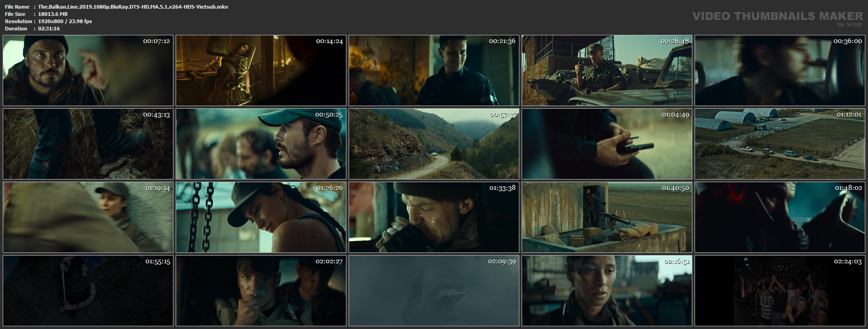Image resolution: width=868 pixels, height=329 pixels.
Task: Select the crowd frame at 02:24:03
Action: [x=780, y=291]
